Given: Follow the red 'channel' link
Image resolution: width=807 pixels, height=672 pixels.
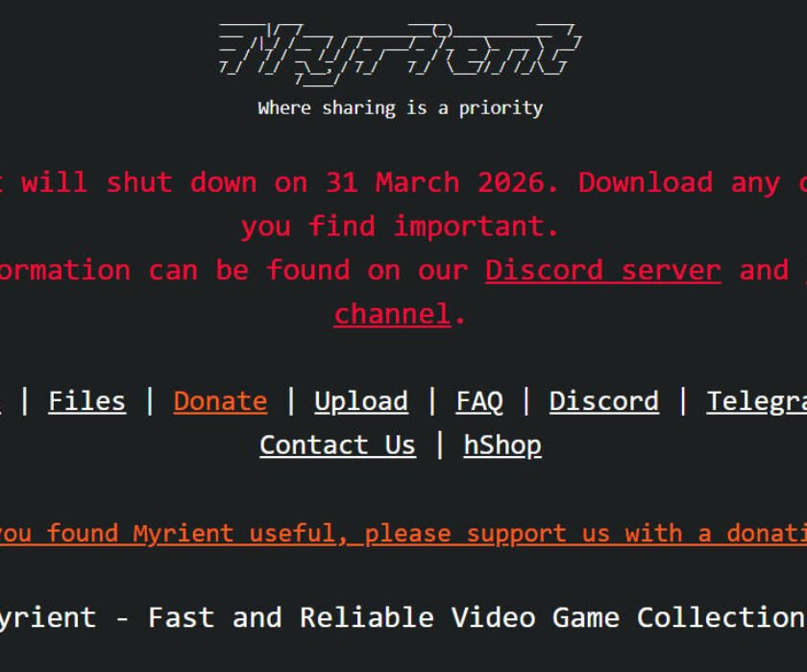Looking at the screenshot, I should click(393, 314).
